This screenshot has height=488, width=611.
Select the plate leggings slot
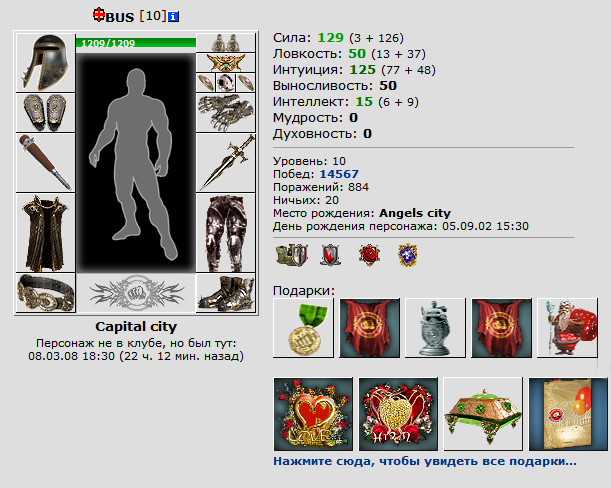(x=226, y=233)
